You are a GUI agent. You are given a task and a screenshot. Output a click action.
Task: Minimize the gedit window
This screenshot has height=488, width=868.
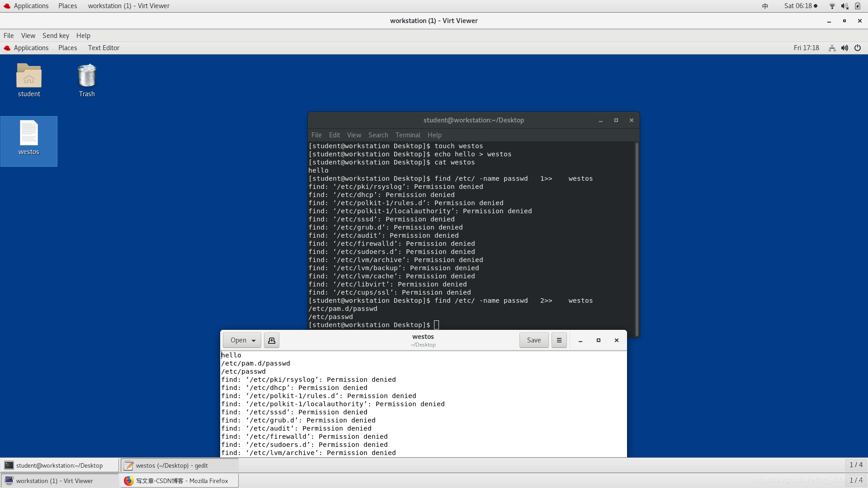pyautogui.click(x=580, y=340)
